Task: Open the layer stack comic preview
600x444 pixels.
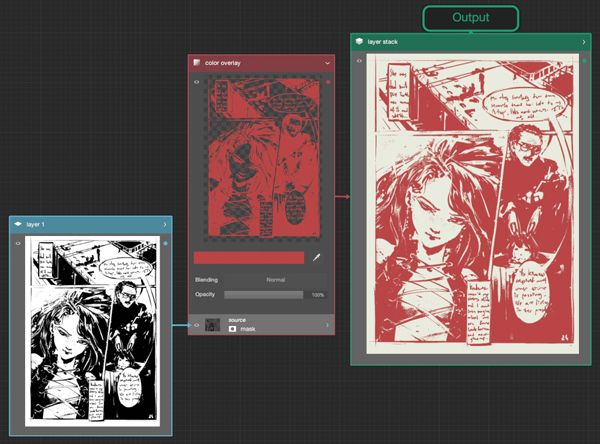Action: 473,204
